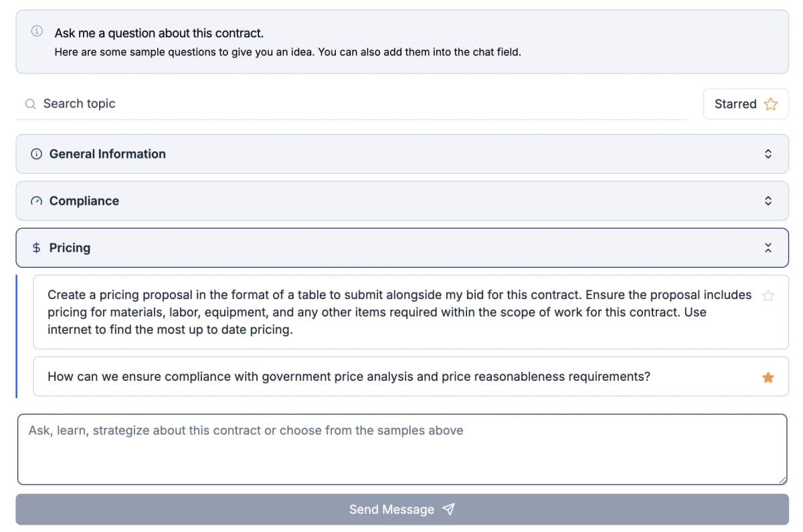Click the star icon inside the Starred button
Image resolution: width=803 pixels, height=532 pixels.
(x=770, y=104)
